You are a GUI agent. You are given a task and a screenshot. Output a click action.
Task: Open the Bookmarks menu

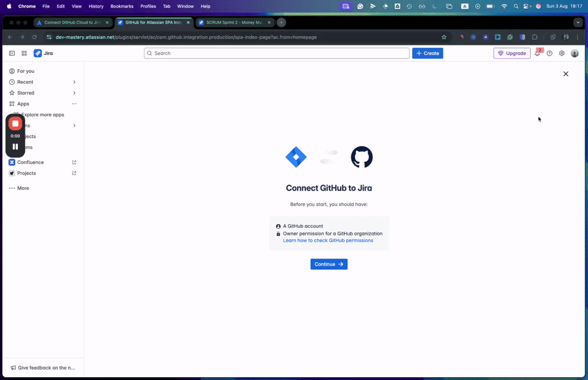pos(122,6)
